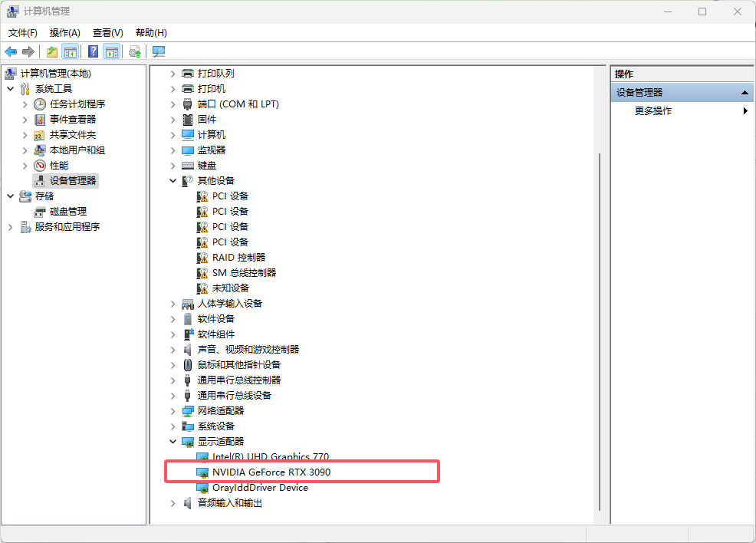
Task: Click the 任务计划程序 clock icon
Action: [40, 104]
